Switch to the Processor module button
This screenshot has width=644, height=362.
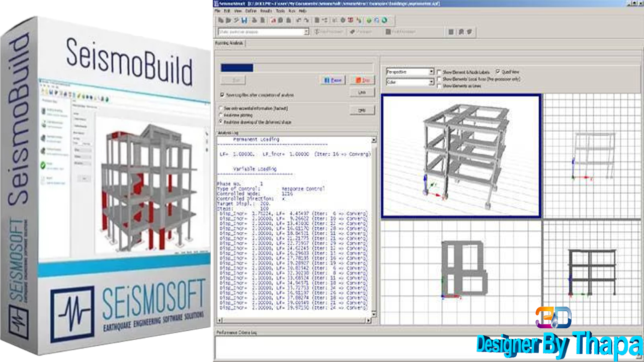362,32
